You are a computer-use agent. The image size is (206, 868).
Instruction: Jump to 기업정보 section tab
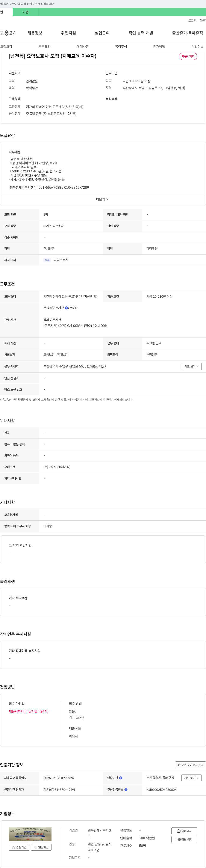[x=198, y=47]
